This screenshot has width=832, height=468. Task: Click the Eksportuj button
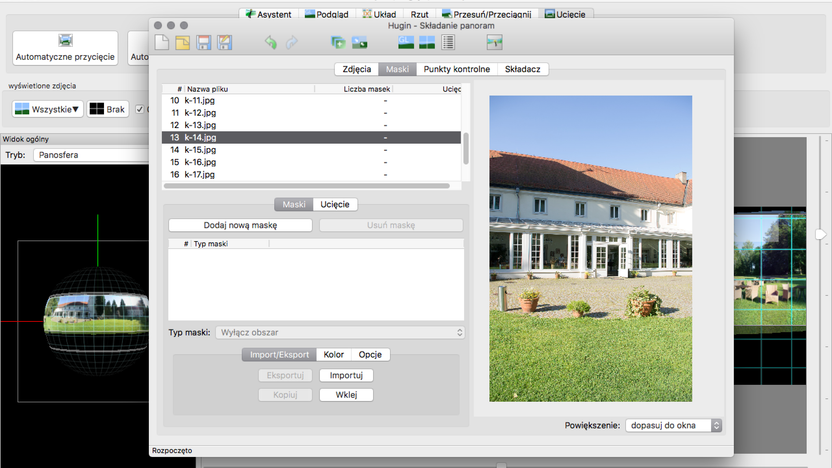[285, 375]
